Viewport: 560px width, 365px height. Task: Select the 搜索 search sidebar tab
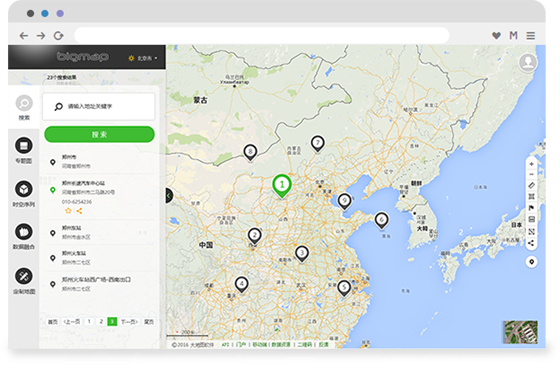pyautogui.click(x=24, y=108)
